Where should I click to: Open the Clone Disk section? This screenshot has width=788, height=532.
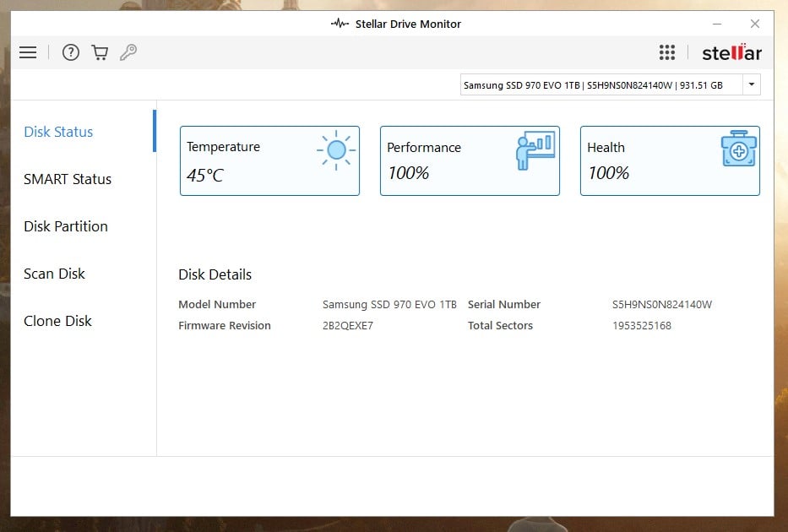coord(57,321)
